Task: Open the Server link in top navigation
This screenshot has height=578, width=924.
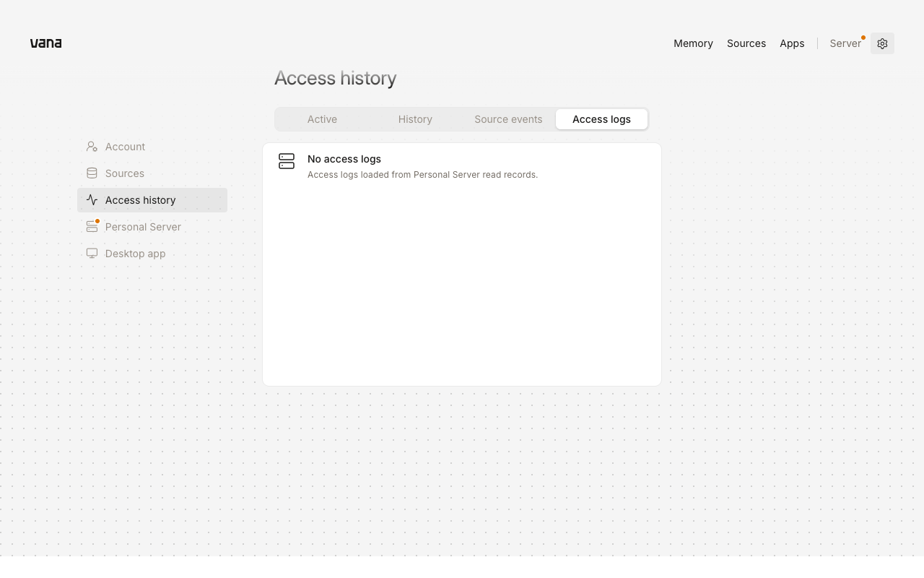Action: pyautogui.click(x=845, y=43)
